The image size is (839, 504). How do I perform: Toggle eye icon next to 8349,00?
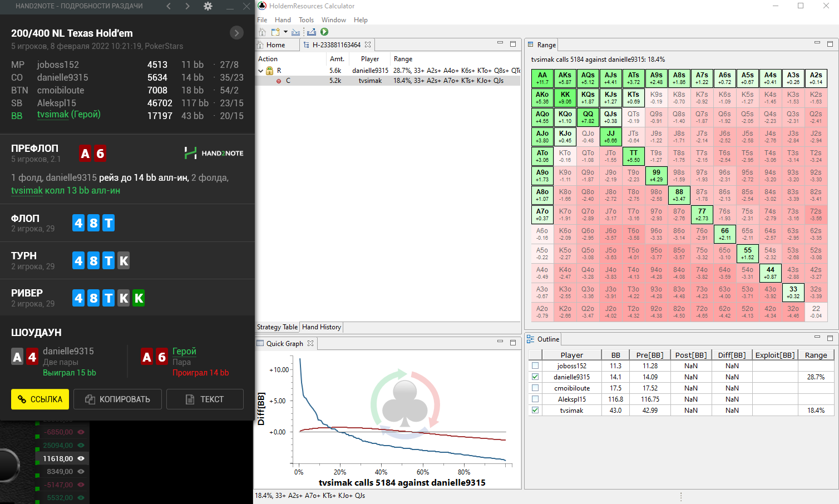[x=81, y=471]
